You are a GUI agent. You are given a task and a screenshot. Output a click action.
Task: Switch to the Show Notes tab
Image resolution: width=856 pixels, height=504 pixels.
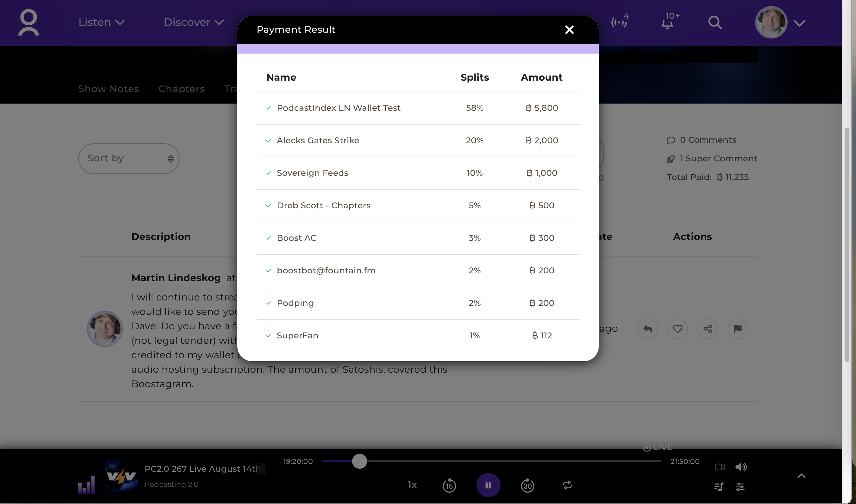[x=108, y=89]
